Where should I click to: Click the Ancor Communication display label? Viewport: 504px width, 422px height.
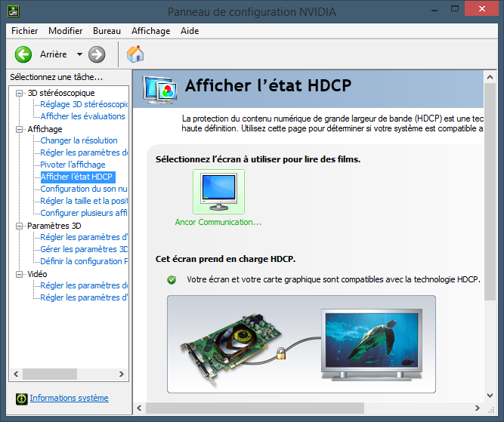click(x=218, y=222)
